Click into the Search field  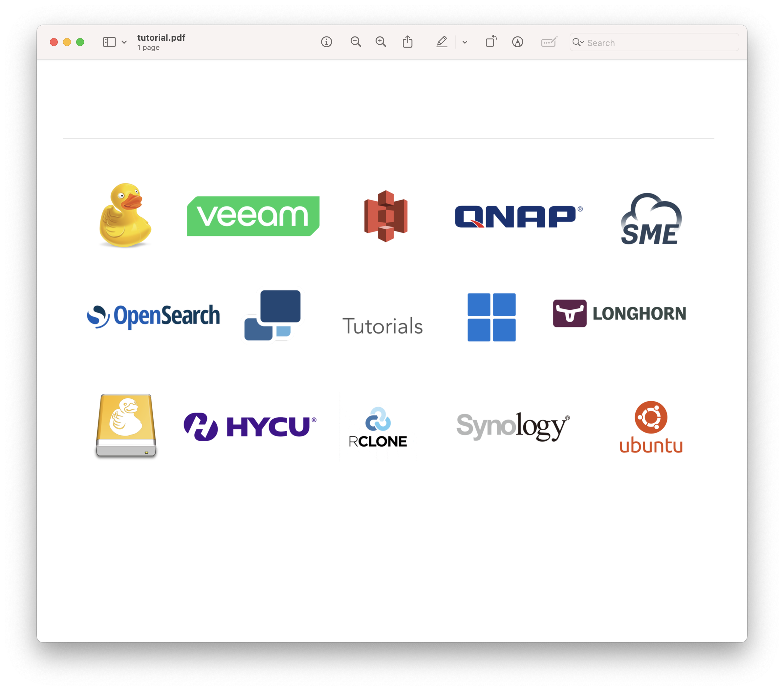[x=654, y=42]
